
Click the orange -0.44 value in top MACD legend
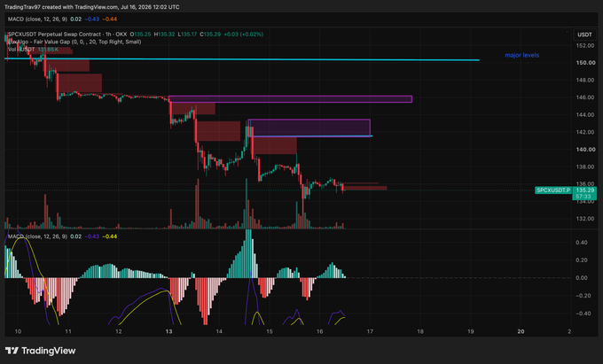click(x=110, y=19)
